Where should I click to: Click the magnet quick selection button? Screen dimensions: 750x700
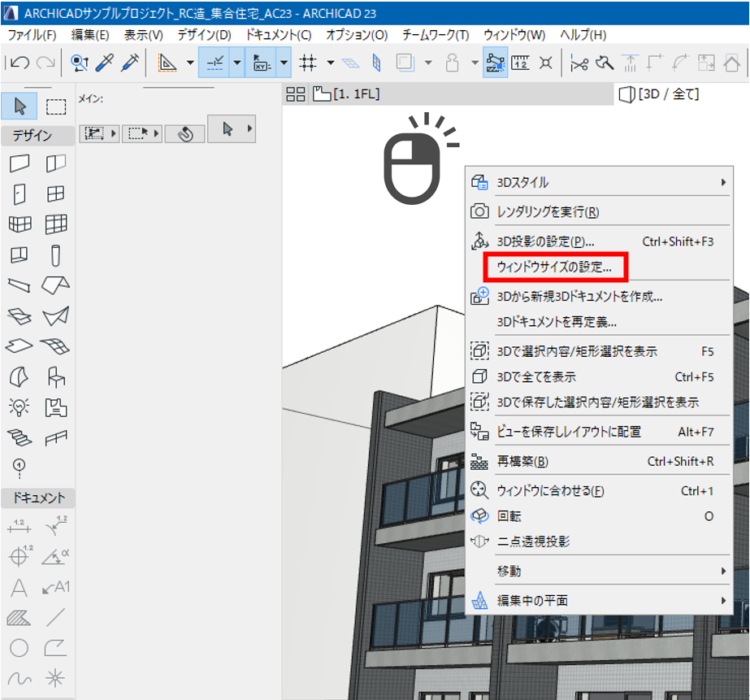185,133
